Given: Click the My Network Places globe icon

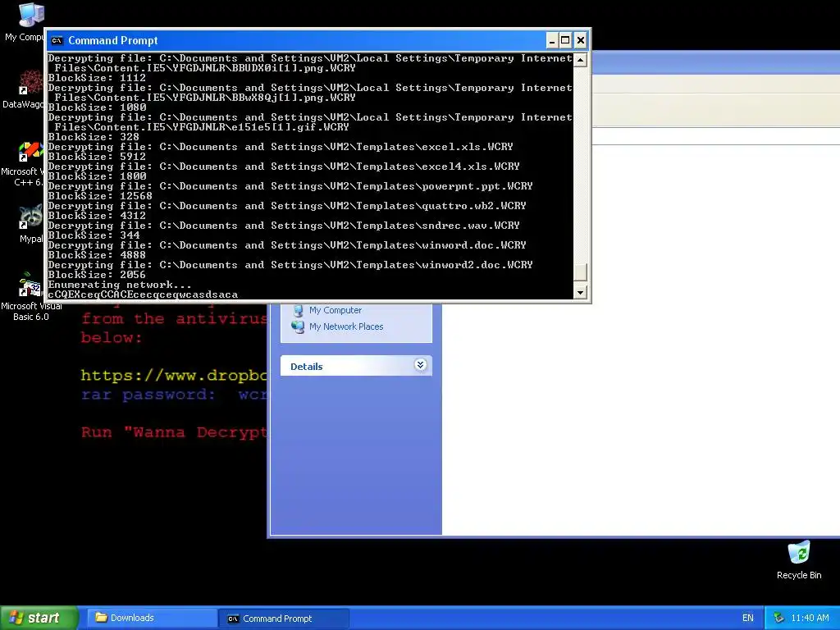Looking at the screenshot, I should tap(298, 326).
